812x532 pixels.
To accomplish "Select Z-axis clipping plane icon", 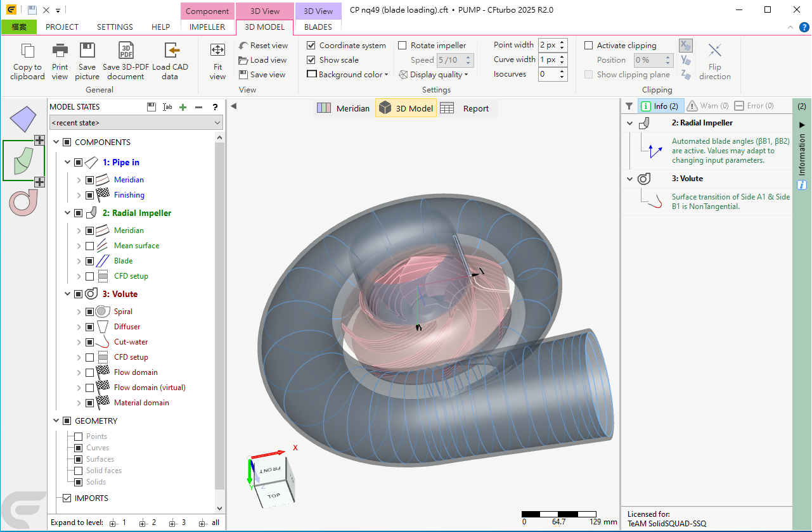I will click(685, 75).
